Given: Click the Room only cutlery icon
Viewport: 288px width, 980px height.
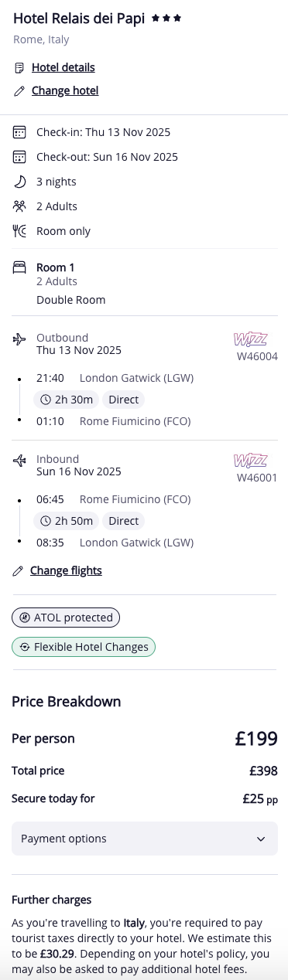Looking at the screenshot, I should coord(19,231).
